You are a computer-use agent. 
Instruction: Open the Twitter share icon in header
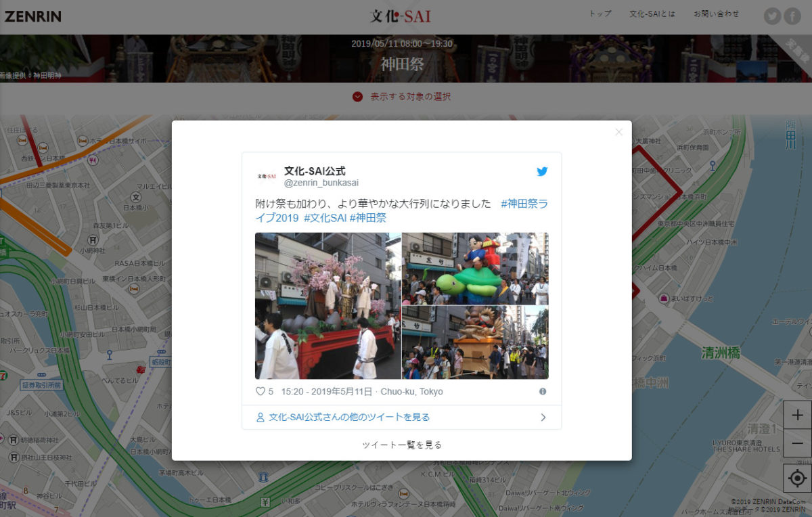click(772, 16)
